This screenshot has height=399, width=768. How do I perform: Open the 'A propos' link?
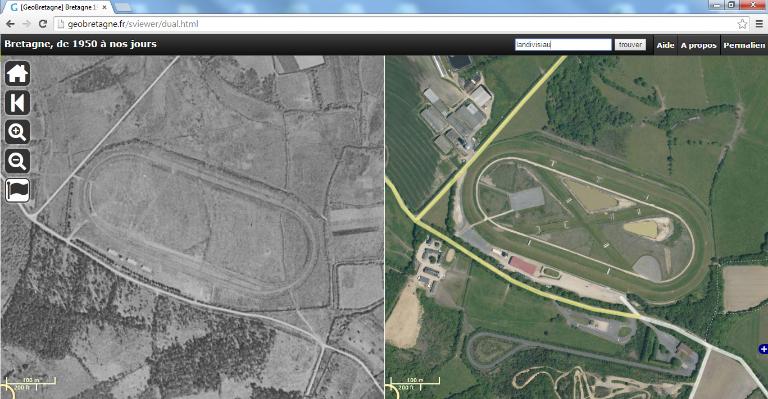(x=698, y=45)
